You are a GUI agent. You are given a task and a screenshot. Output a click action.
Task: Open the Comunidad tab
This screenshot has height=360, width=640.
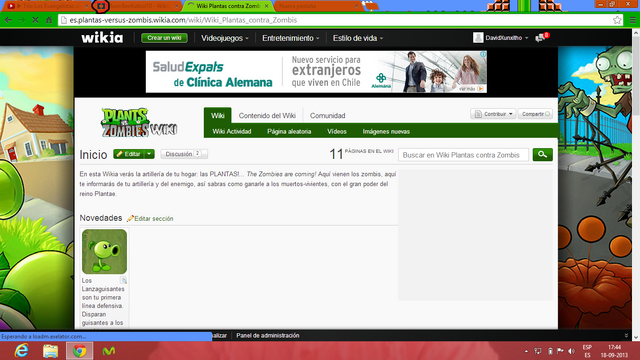coord(327,116)
